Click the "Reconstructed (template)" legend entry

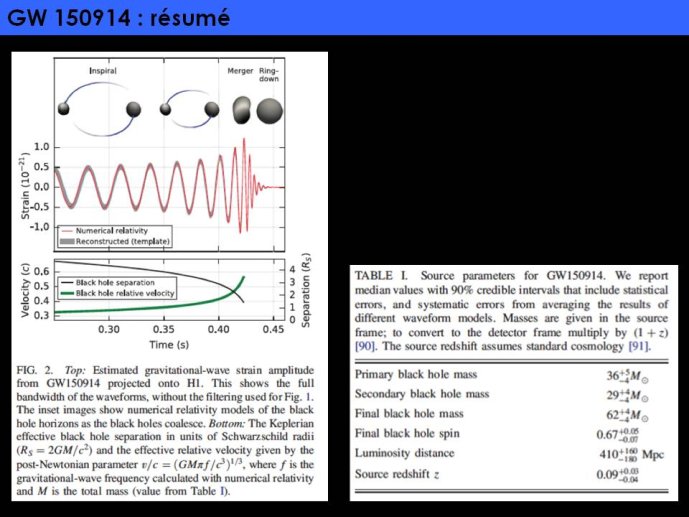(114, 241)
